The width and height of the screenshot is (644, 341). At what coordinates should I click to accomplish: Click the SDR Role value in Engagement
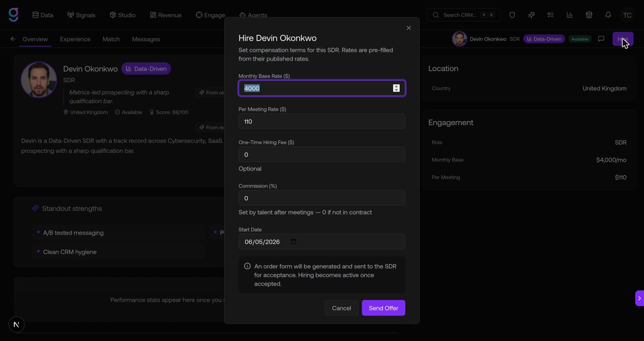click(620, 142)
